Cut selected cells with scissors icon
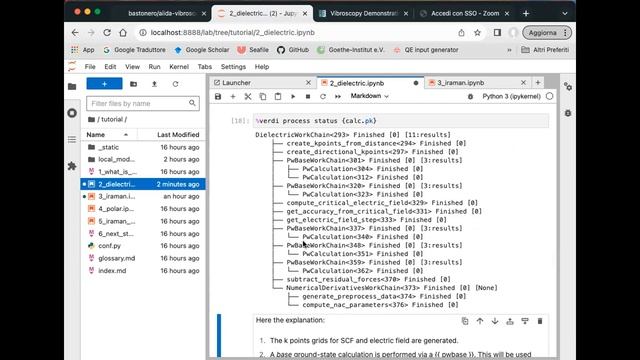 tap(248, 97)
